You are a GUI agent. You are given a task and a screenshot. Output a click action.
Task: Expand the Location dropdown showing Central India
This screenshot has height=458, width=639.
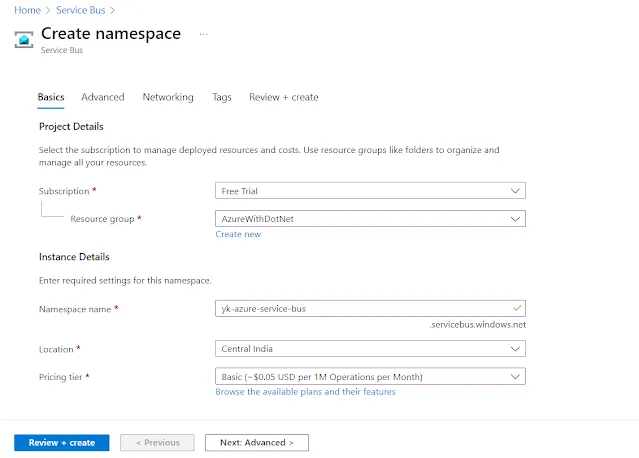coord(370,349)
